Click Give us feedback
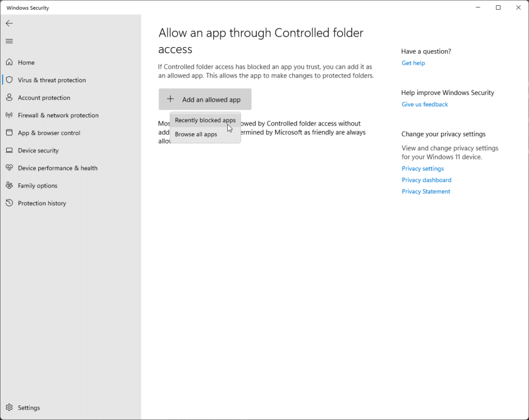 point(425,104)
